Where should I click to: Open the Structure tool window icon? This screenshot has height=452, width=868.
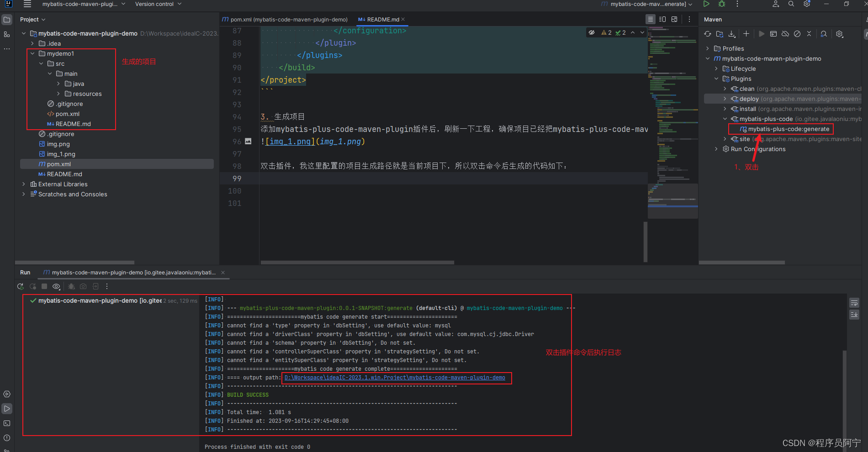click(7, 34)
